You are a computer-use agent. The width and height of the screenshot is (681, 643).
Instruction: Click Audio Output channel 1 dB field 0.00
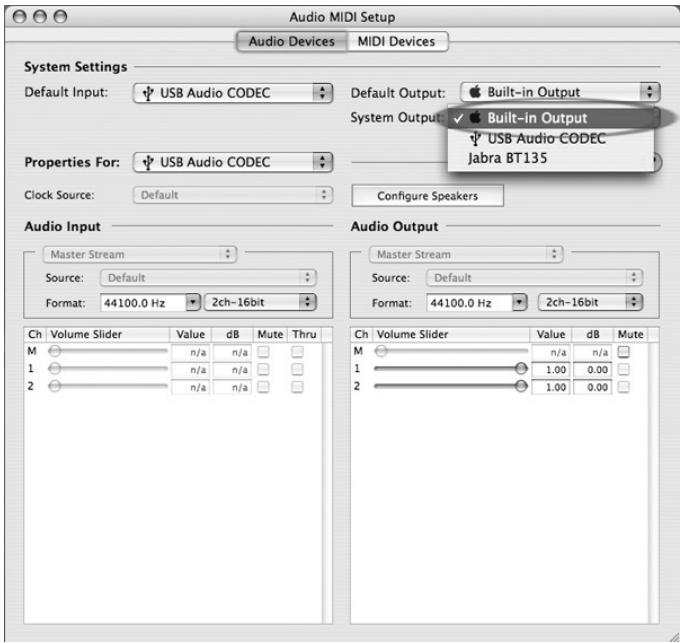pyautogui.click(x=592, y=370)
